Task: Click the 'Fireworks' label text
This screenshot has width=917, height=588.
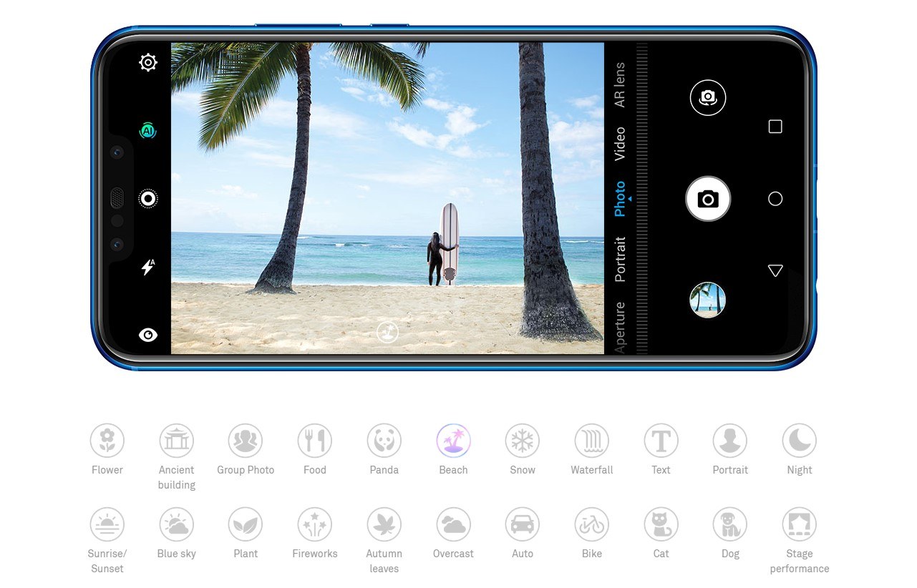Action: tap(315, 554)
